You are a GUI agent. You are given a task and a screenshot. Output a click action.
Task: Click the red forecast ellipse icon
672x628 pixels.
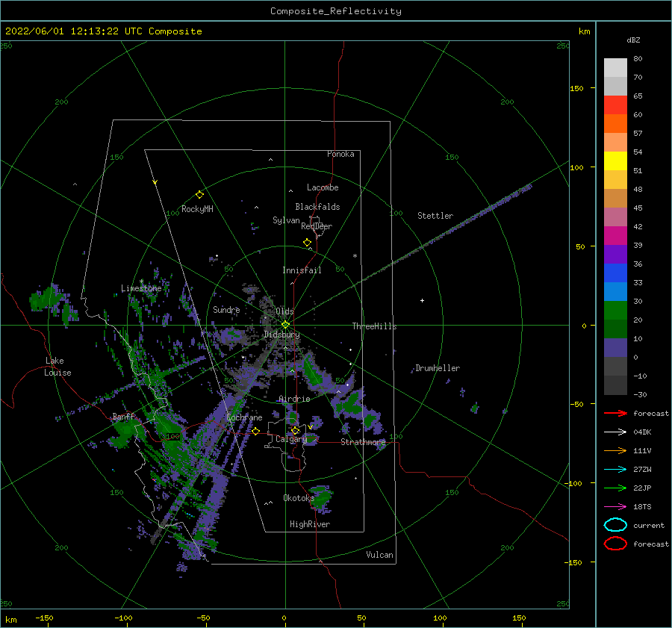coord(615,544)
